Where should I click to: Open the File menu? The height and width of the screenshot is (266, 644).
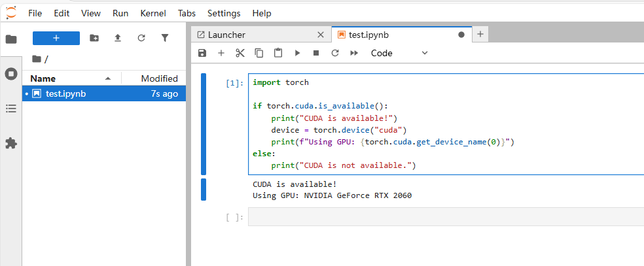(x=35, y=13)
